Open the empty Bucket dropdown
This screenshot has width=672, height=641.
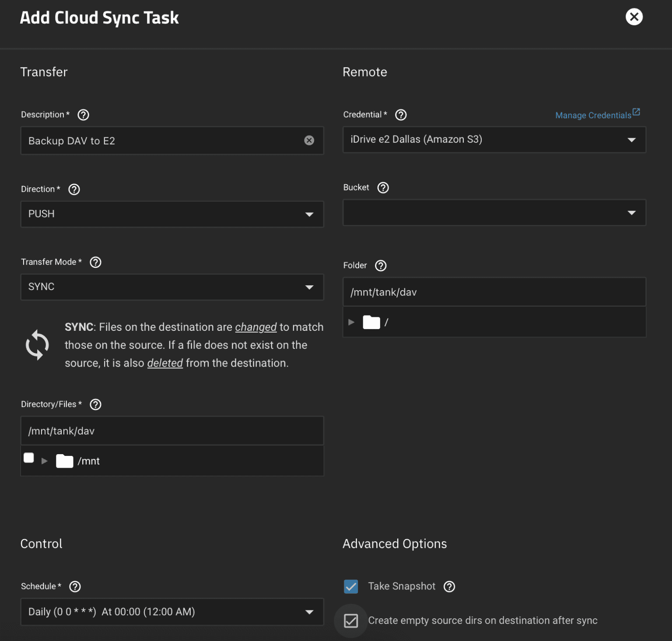pyautogui.click(x=494, y=213)
